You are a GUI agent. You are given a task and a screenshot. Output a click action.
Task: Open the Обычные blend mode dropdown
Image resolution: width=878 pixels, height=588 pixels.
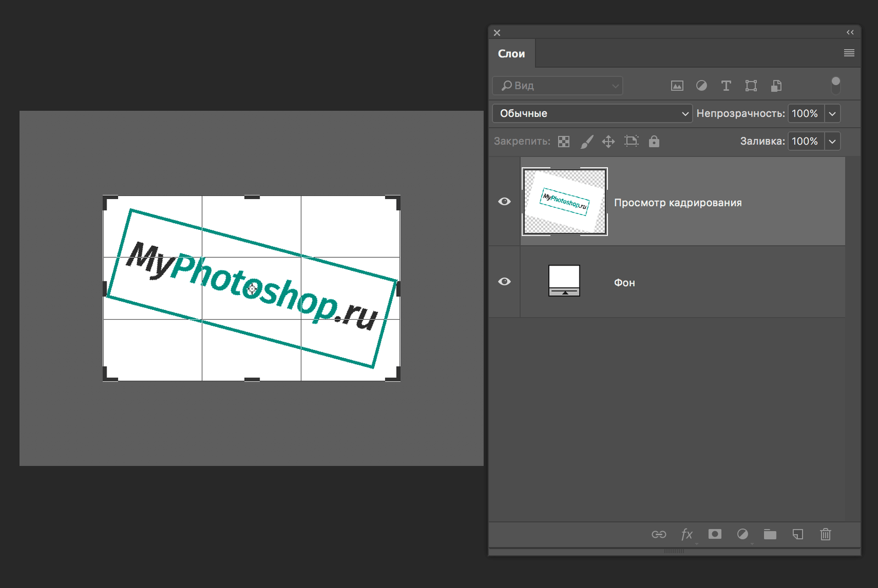pos(592,114)
